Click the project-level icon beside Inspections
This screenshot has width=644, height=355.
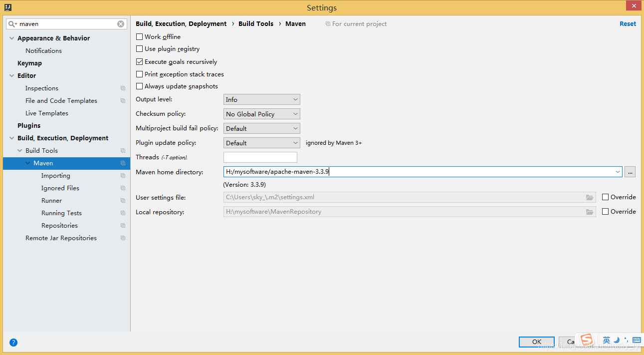click(x=123, y=88)
